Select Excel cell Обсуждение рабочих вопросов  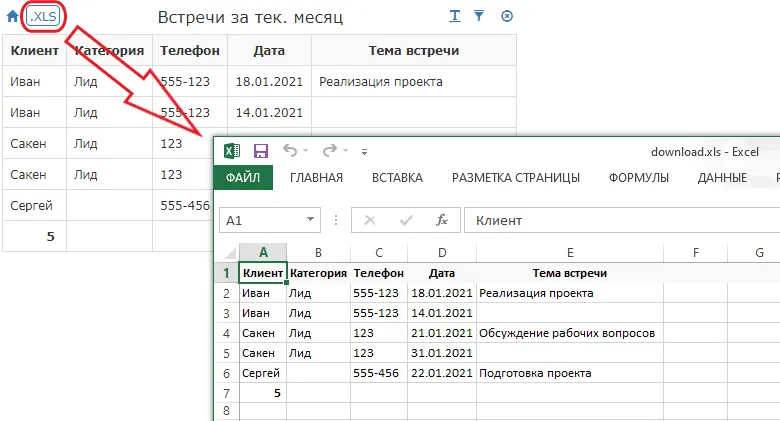(570, 333)
